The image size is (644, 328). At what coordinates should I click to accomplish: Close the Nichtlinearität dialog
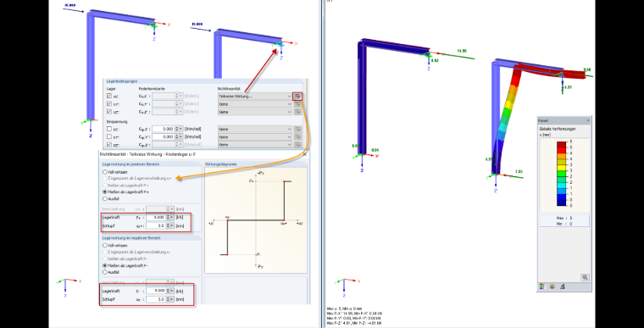(305, 154)
